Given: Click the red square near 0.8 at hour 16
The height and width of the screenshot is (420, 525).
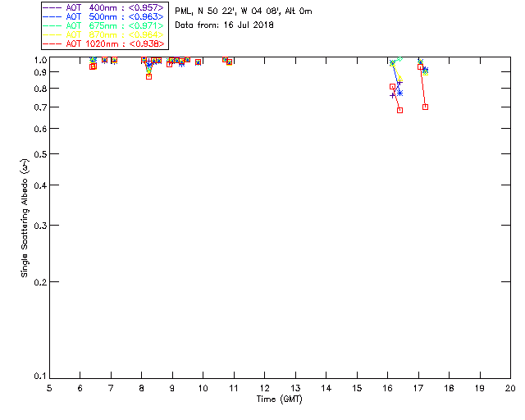Looking at the screenshot, I should click(x=392, y=87).
